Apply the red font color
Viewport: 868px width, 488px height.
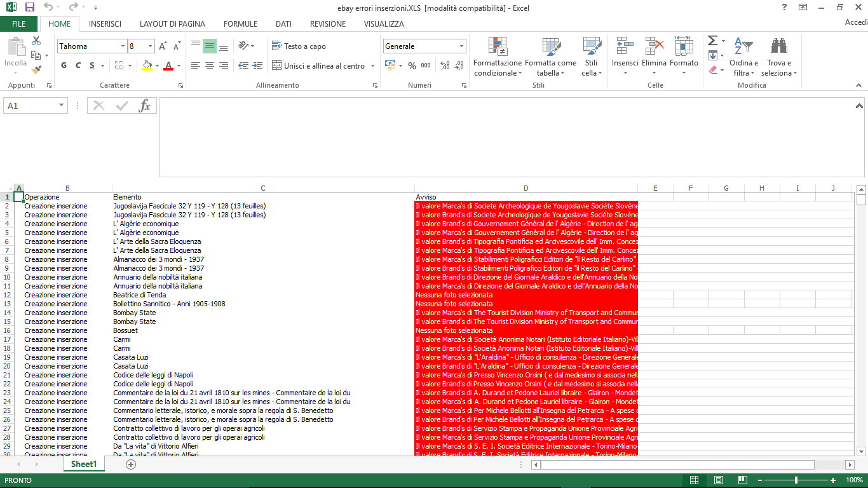pos(168,65)
